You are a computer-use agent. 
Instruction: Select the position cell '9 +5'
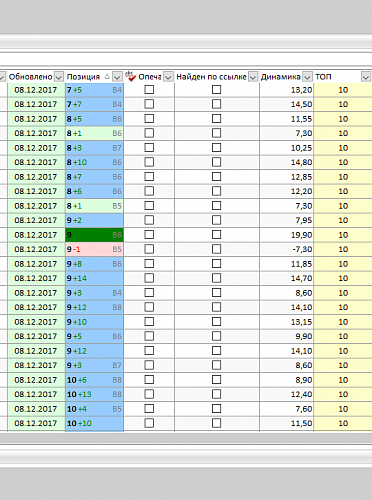pyautogui.click(x=94, y=336)
